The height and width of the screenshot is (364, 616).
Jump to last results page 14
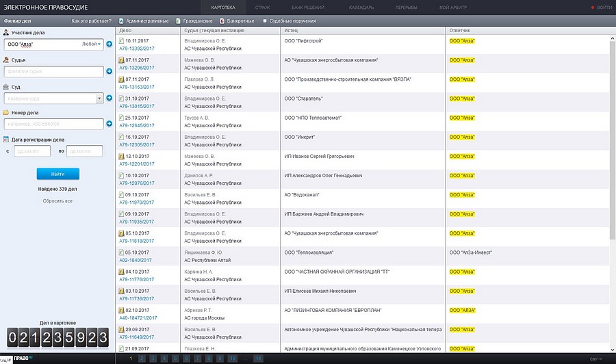pos(258,359)
